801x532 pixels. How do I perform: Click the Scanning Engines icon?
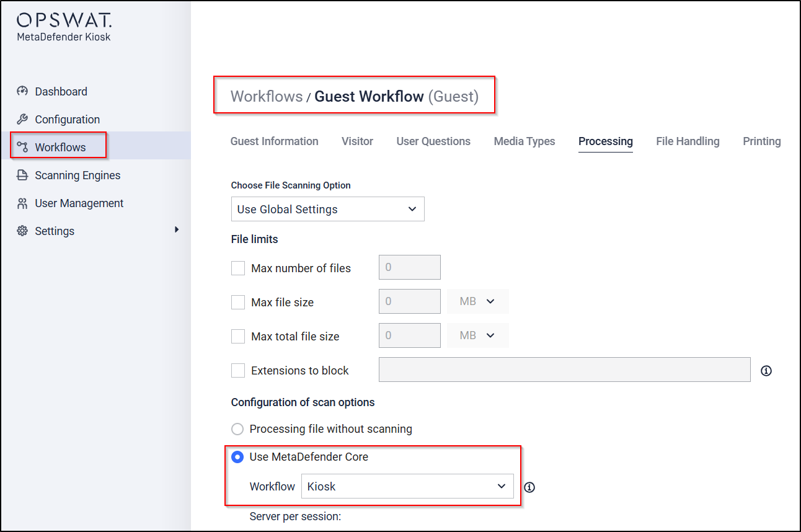(x=22, y=175)
